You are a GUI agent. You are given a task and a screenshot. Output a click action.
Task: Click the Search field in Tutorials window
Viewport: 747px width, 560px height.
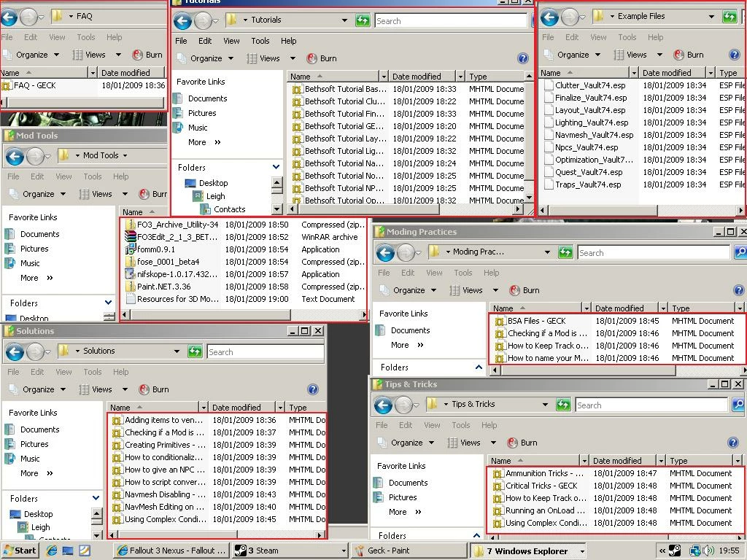coord(451,21)
